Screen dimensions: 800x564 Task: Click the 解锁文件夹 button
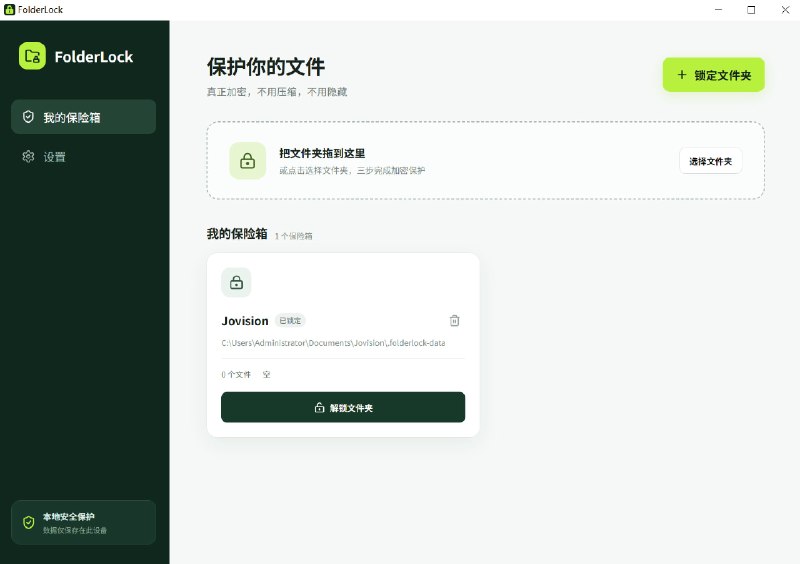coord(343,407)
